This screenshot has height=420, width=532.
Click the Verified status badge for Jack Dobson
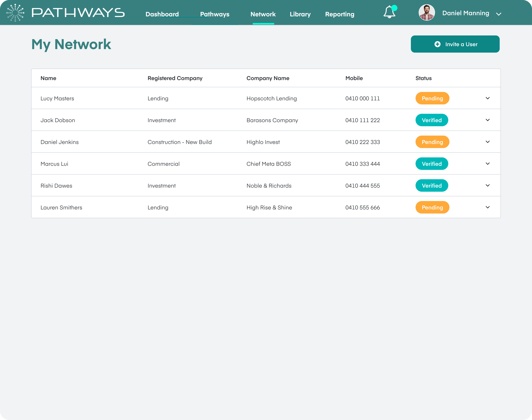click(432, 120)
